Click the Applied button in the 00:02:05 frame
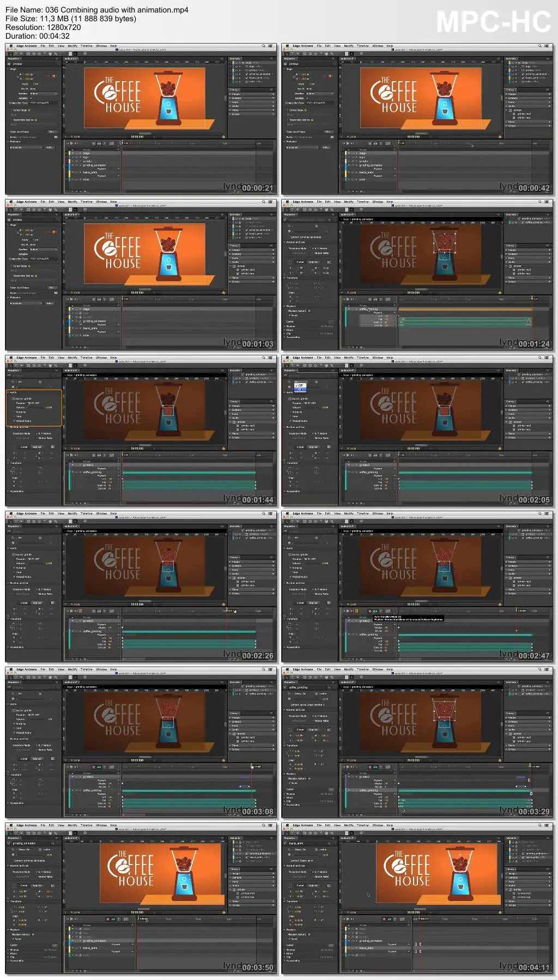 pyautogui.click(x=313, y=447)
